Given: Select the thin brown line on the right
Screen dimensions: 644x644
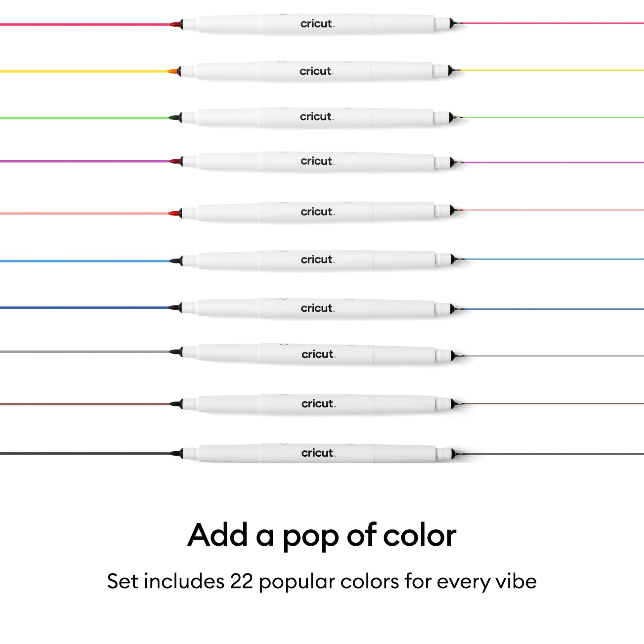Looking at the screenshot, I should [554, 404].
